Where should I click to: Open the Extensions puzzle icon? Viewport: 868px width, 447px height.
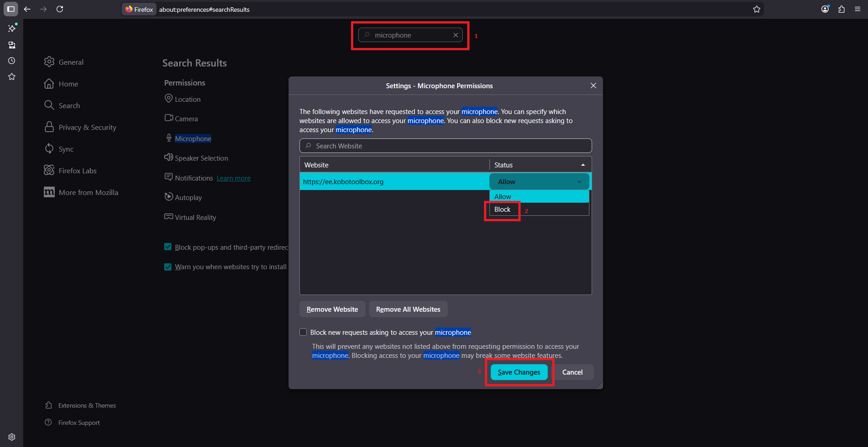pyautogui.click(x=841, y=9)
